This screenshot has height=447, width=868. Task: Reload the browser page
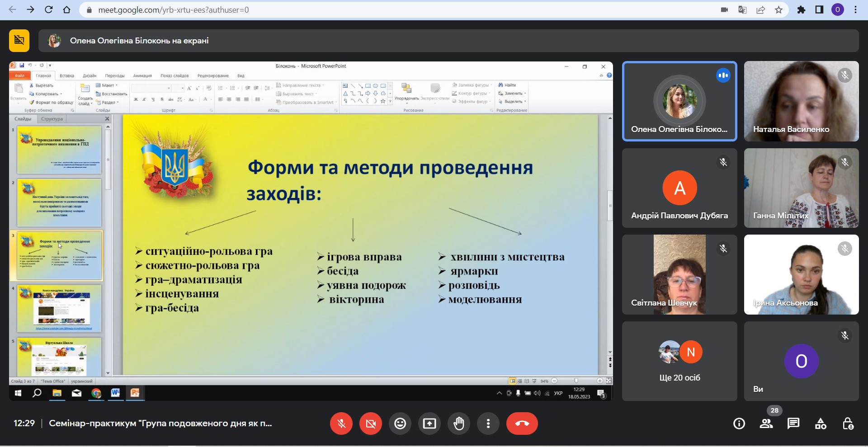tap(49, 9)
